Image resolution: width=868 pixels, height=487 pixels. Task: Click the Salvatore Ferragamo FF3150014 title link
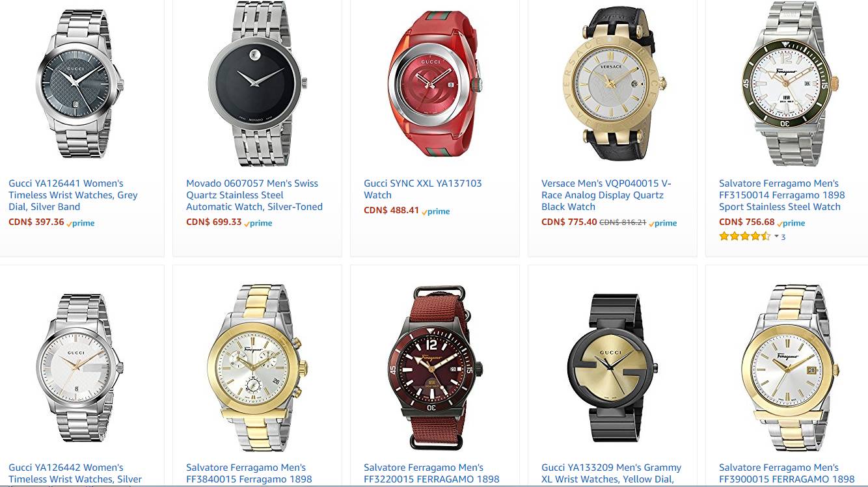782,195
